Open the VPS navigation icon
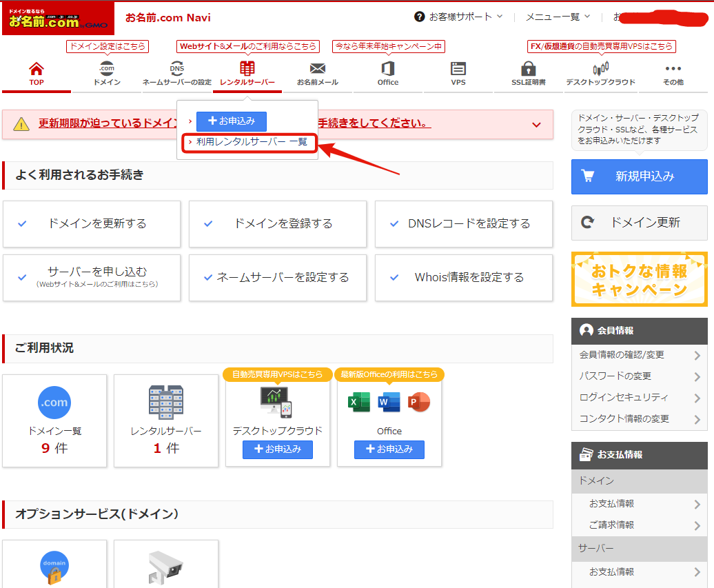Screen dimensions: 714x588 tap(458, 69)
